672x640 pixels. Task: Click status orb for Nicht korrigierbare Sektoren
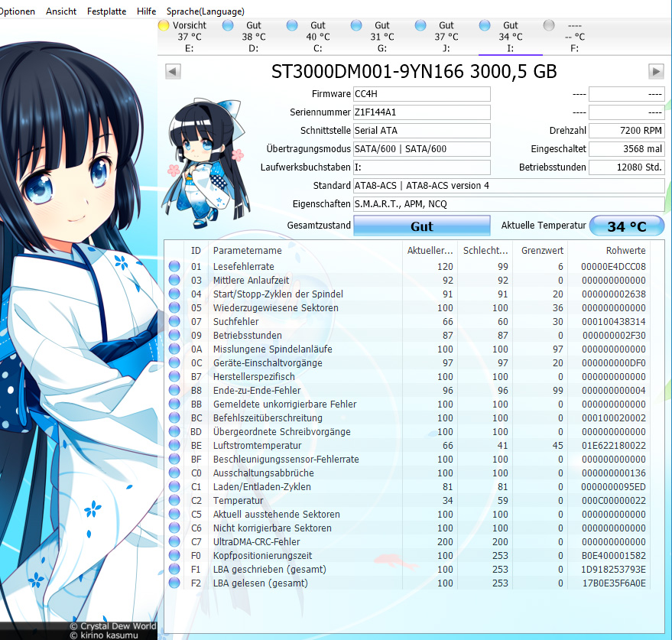click(174, 528)
